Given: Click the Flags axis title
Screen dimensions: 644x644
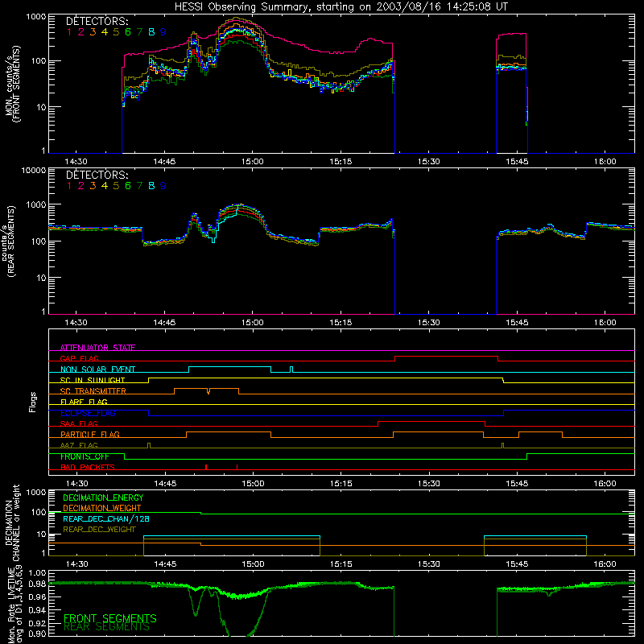Looking at the screenshot, I should pos(33,402).
